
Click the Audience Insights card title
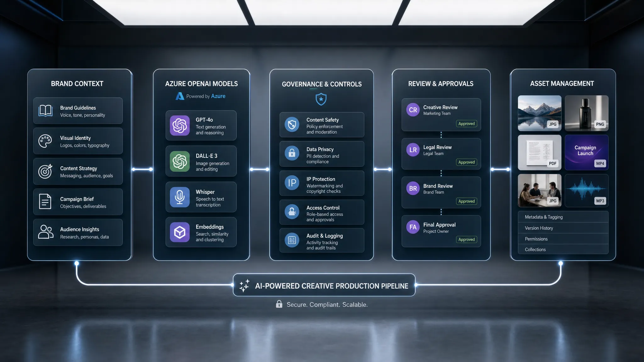click(x=80, y=229)
